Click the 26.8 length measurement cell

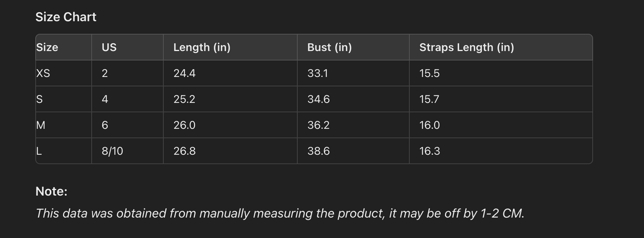[x=185, y=151]
